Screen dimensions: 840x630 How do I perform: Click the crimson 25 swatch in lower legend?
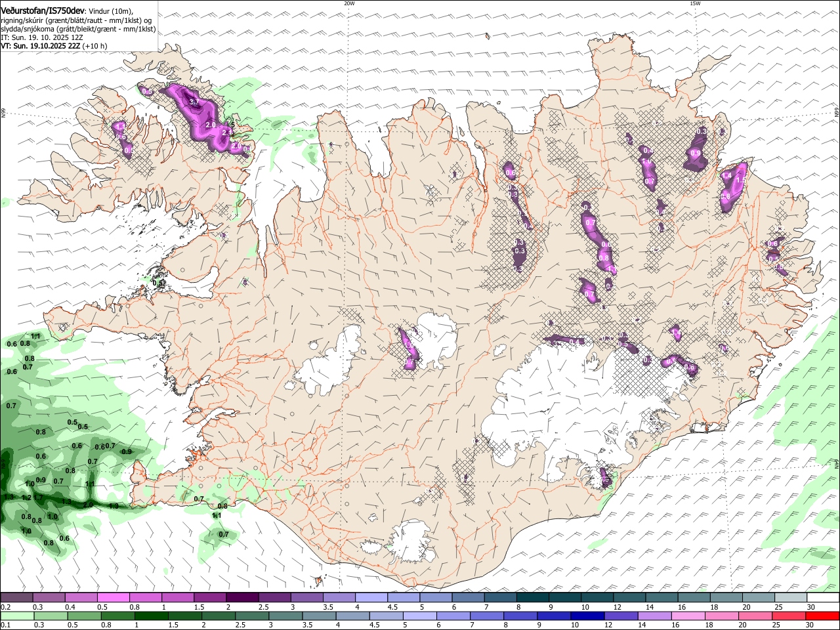(x=789, y=616)
